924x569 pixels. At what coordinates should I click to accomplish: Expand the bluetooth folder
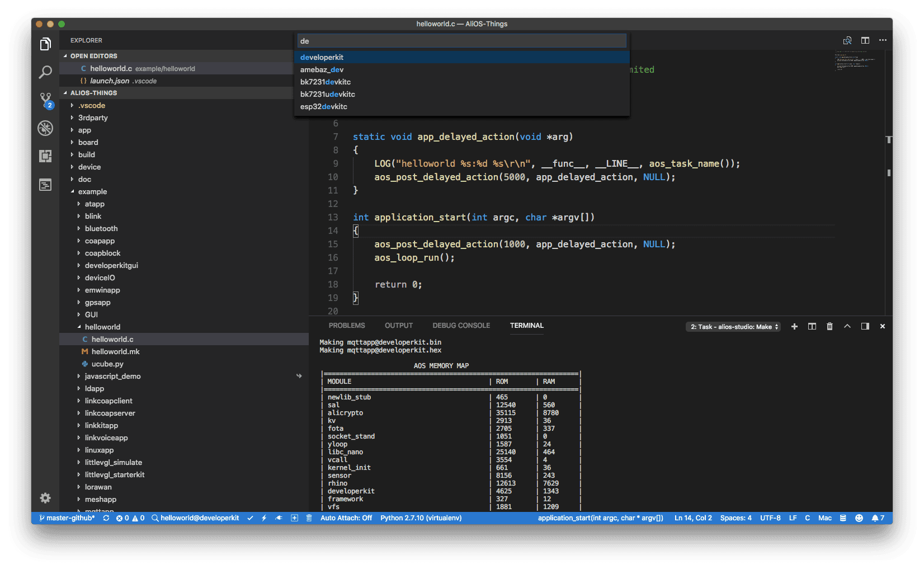pos(101,228)
